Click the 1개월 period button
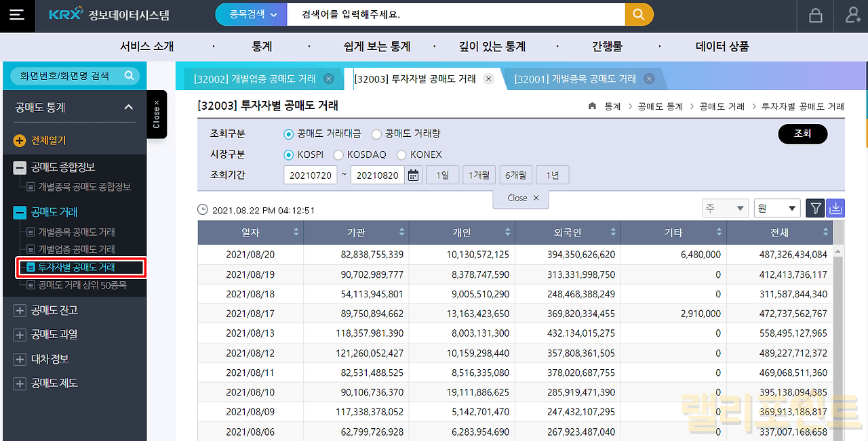 pos(478,175)
